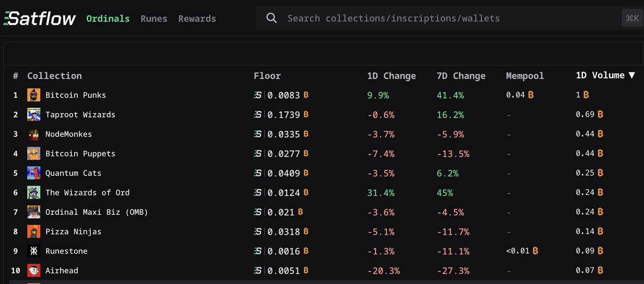
Task: Click the -13.5% 7D change value
Action: pyautogui.click(x=453, y=154)
